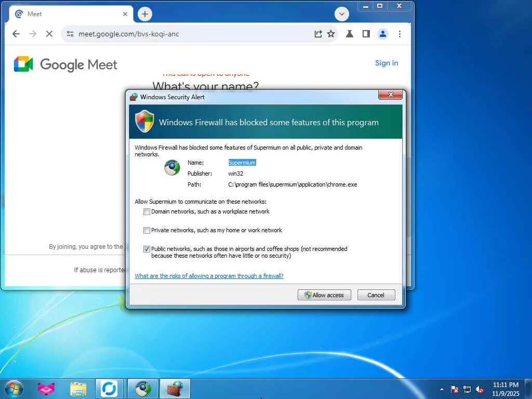
Task: Open a new browser tab
Action: [x=145, y=14]
